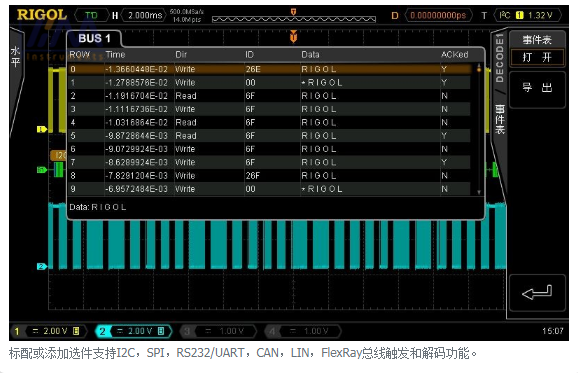Viewport: 578px width, 373px height.
Task: Click the waveform memory overview bar
Action: pos(294,19)
